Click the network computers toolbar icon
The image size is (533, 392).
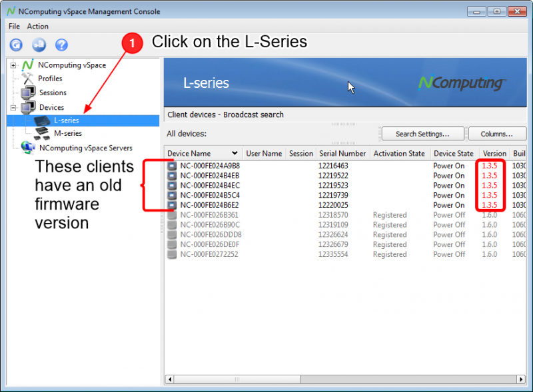[x=39, y=45]
